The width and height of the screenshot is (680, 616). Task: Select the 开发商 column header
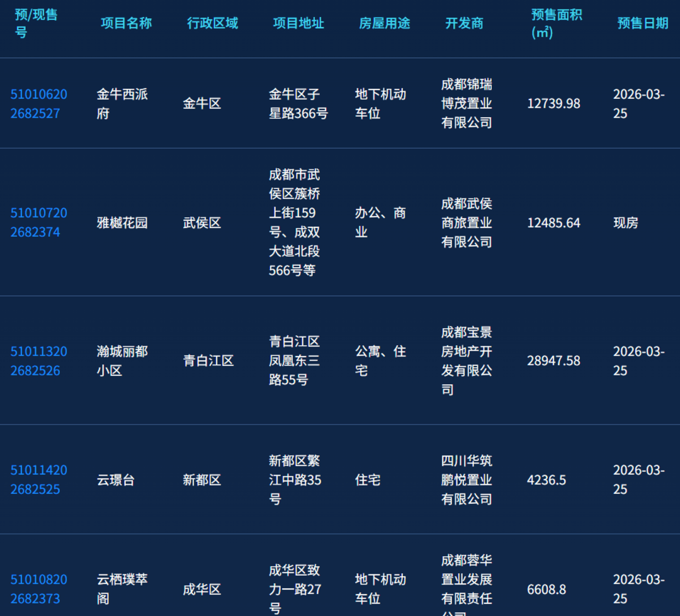click(464, 23)
